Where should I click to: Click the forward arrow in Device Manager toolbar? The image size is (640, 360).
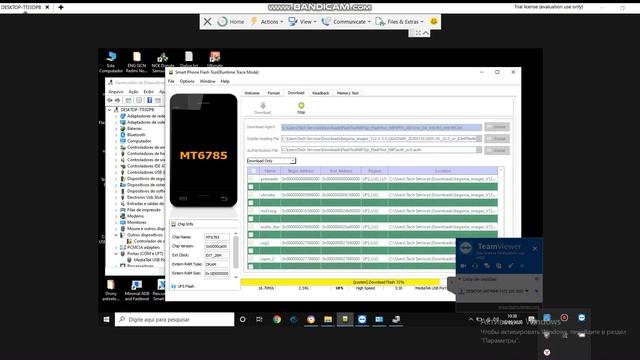click(118, 100)
